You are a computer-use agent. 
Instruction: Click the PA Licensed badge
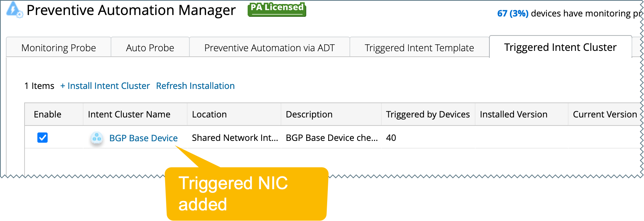click(x=277, y=9)
